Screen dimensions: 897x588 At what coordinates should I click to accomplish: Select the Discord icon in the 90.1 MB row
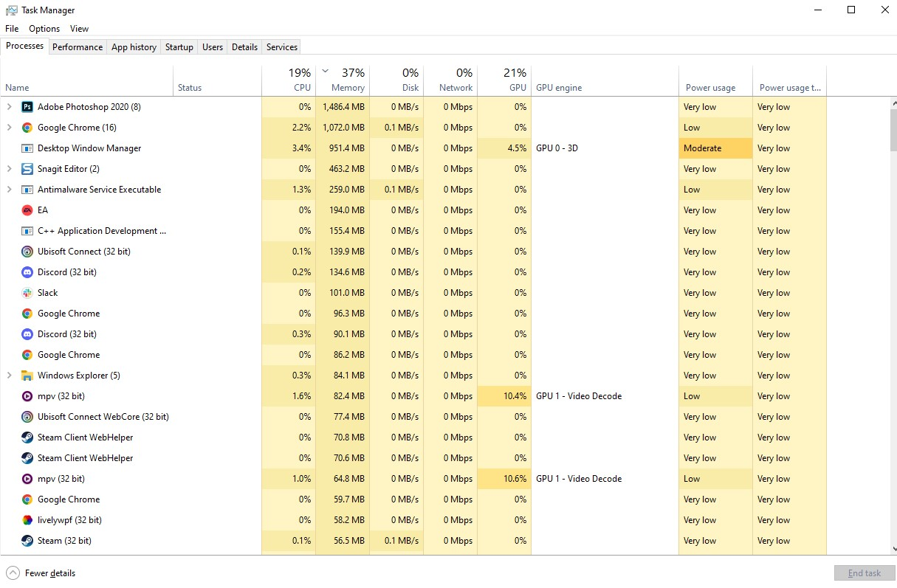click(27, 334)
